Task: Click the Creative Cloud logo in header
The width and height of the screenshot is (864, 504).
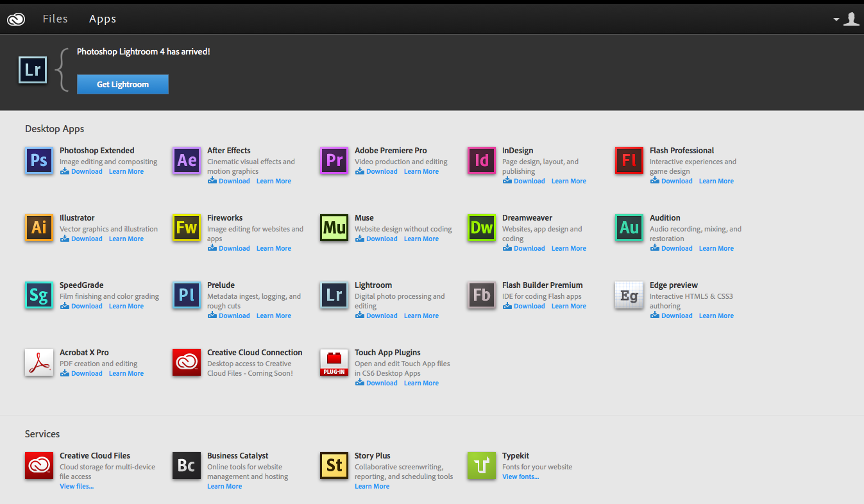Action: click(16, 19)
